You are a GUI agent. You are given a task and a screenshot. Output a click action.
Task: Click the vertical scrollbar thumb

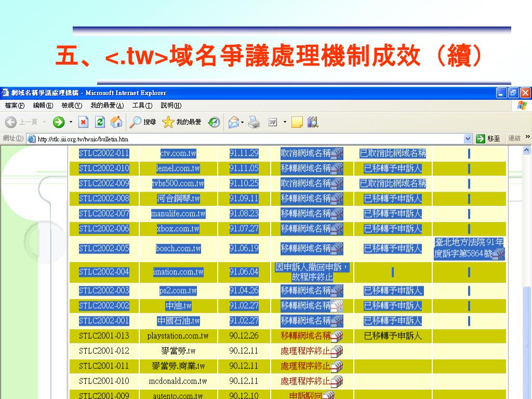(526, 343)
